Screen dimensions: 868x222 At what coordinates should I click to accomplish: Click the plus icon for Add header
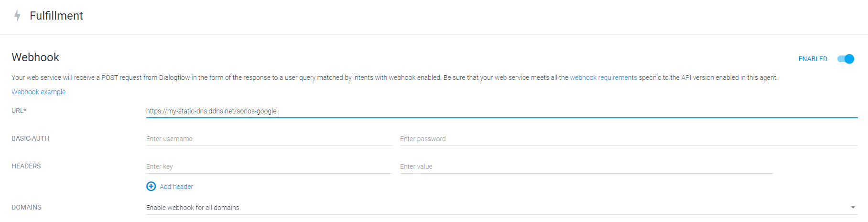[x=151, y=186]
